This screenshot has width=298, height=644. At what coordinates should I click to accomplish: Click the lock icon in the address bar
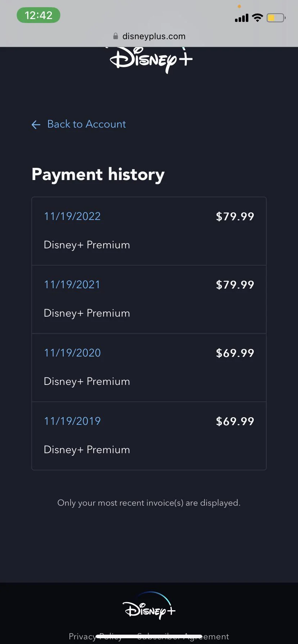[x=116, y=36]
